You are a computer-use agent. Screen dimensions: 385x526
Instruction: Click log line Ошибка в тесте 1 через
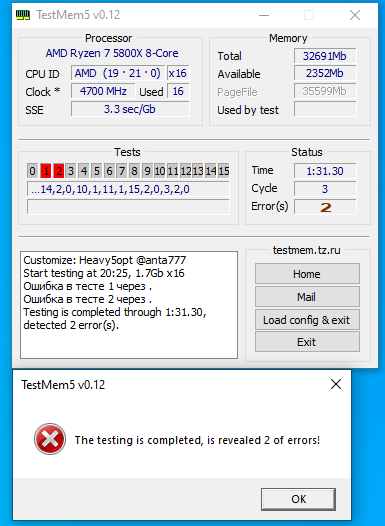88,286
